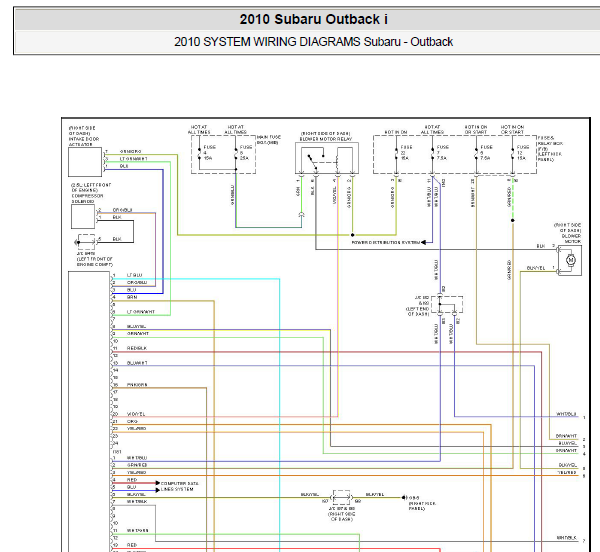The width and height of the screenshot is (600, 552).
Task: Click the BLK/YEL label at blower motor pin 1
Action: click(536, 268)
